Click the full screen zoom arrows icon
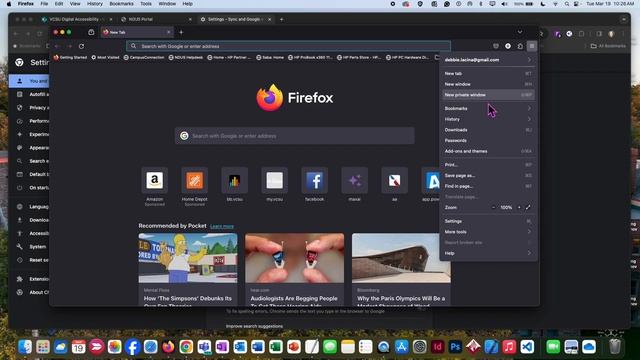The height and width of the screenshot is (360, 640). tap(528, 207)
